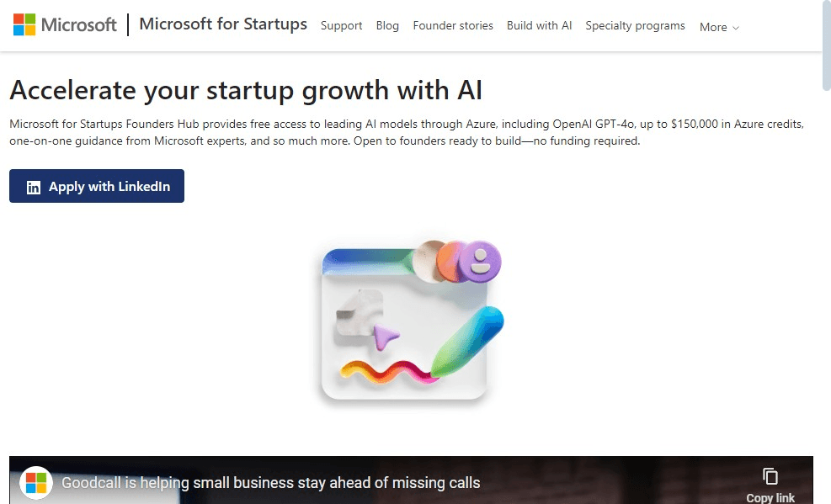Navigate to Build with AI
831x504 pixels.
539,26
